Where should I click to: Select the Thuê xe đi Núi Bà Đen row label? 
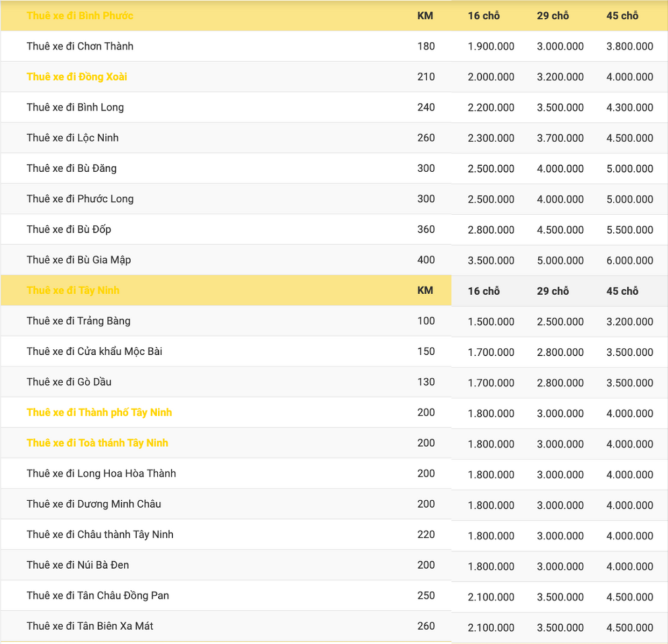(78, 565)
